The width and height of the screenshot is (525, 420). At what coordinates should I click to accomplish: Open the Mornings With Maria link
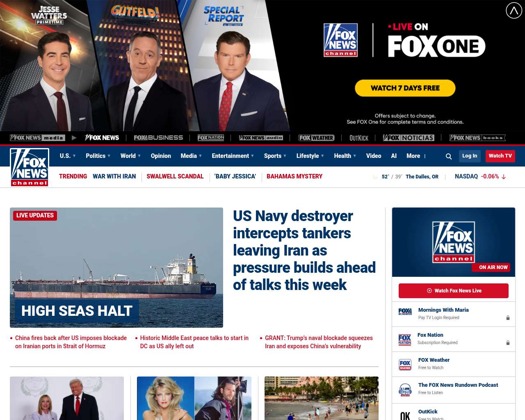(443, 310)
